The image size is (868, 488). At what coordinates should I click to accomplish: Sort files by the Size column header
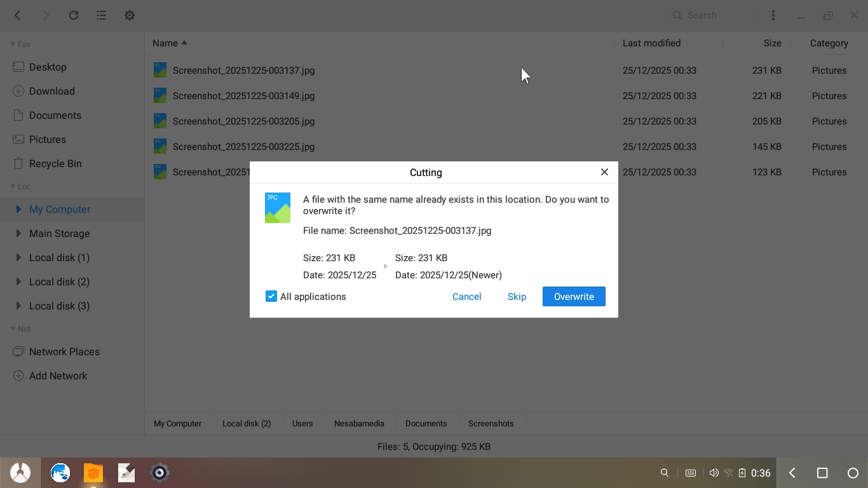click(x=772, y=43)
